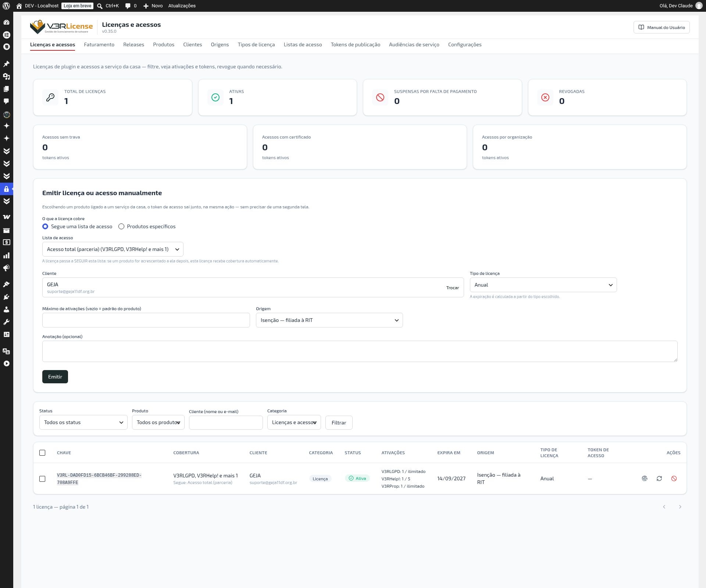Open the Ctrl+K search in the admin bar
This screenshot has width=706, height=588.
(108, 6)
